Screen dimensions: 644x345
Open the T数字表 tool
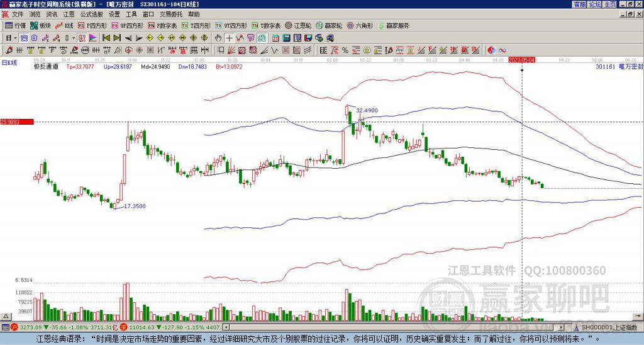[x=266, y=25]
